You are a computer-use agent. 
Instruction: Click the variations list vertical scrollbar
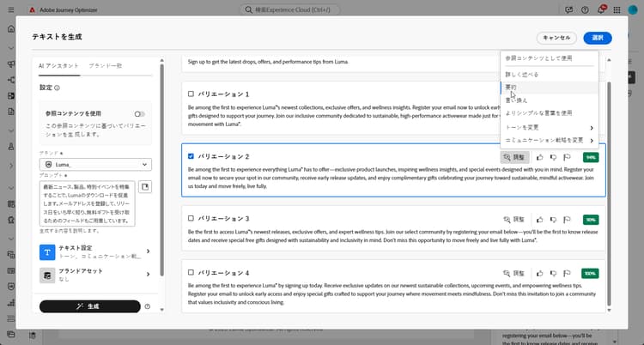coord(609,193)
